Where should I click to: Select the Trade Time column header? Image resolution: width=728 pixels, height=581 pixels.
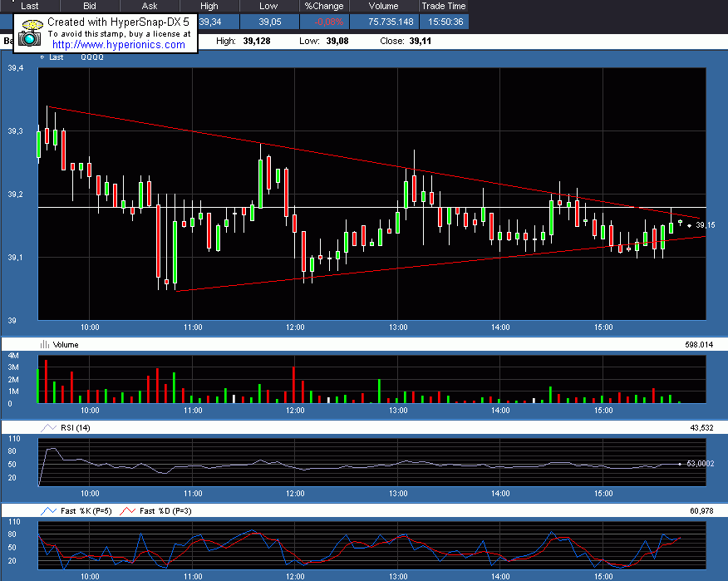444,6
